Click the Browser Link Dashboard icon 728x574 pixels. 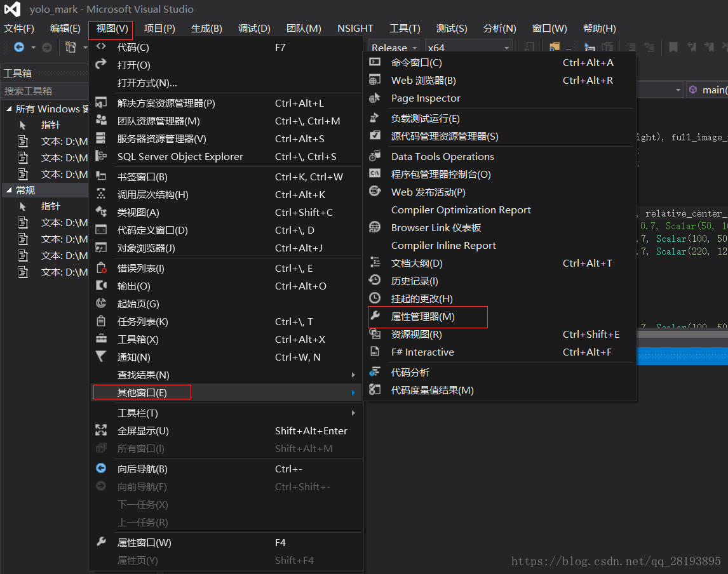tap(375, 227)
